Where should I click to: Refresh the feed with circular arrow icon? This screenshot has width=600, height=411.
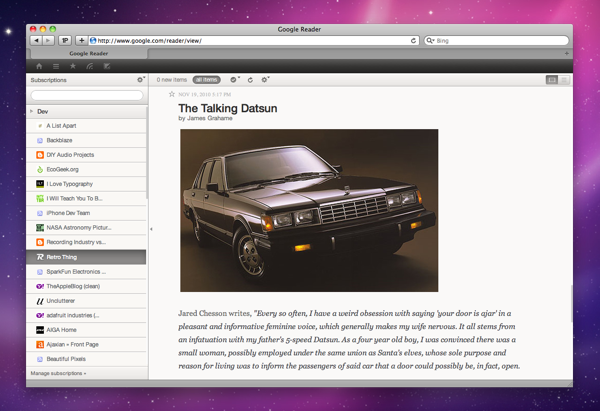250,80
